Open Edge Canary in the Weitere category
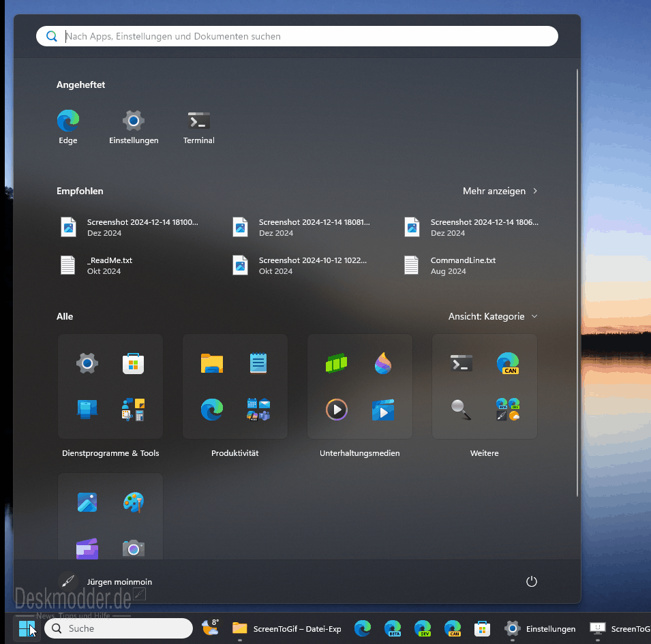This screenshot has height=644, width=651. [x=508, y=363]
